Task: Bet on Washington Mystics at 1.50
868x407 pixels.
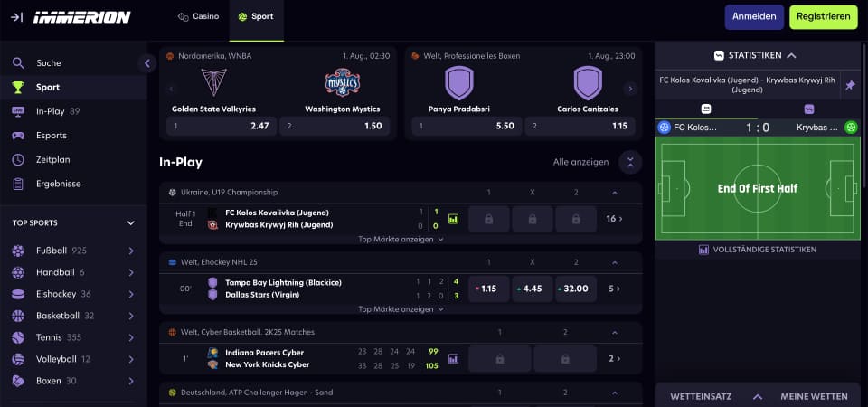Action: point(335,126)
